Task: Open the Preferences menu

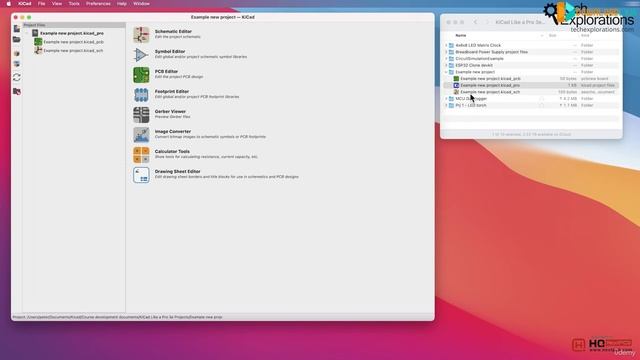Action: pos(98,4)
